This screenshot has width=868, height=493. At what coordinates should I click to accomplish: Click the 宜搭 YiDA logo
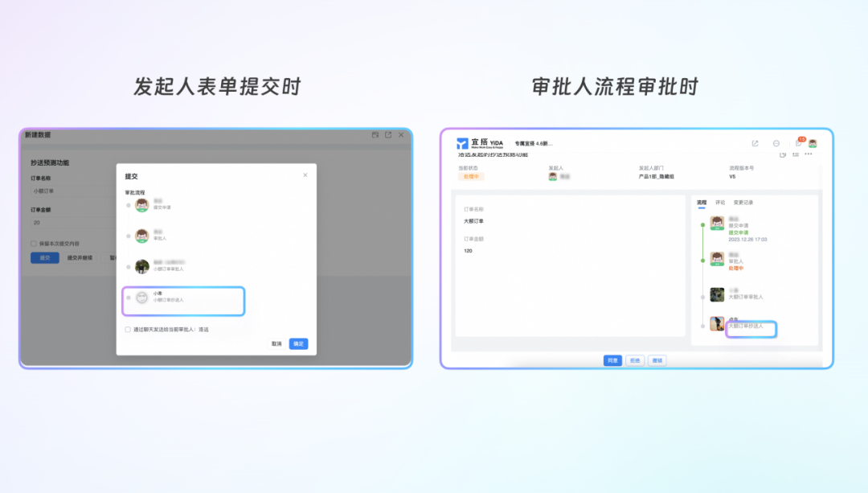(479, 143)
